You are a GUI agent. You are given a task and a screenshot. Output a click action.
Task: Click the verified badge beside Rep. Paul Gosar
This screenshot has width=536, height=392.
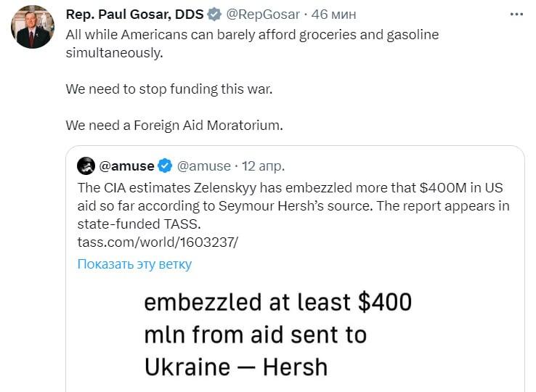(215, 14)
